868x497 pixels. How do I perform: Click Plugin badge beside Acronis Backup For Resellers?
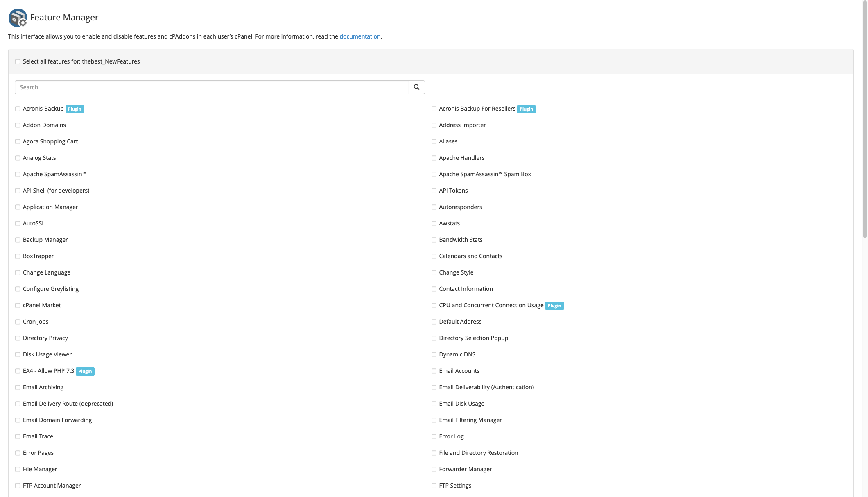tap(526, 109)
